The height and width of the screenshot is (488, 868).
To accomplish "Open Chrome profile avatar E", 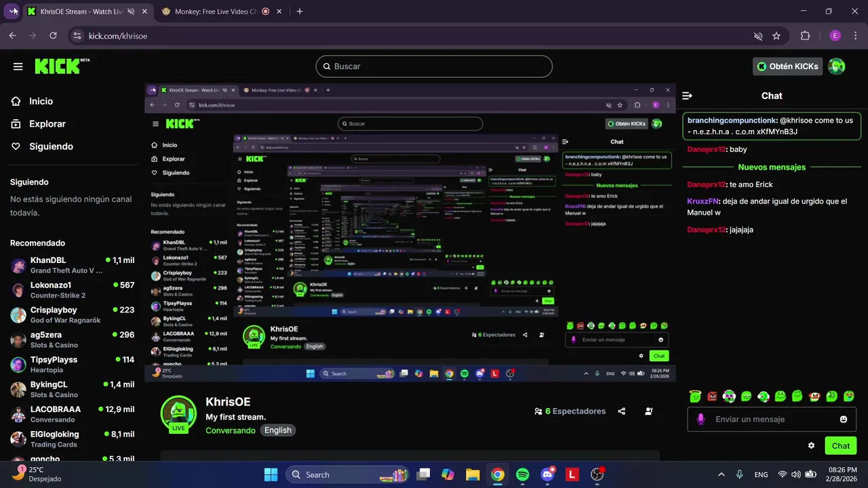I will 835,36.
